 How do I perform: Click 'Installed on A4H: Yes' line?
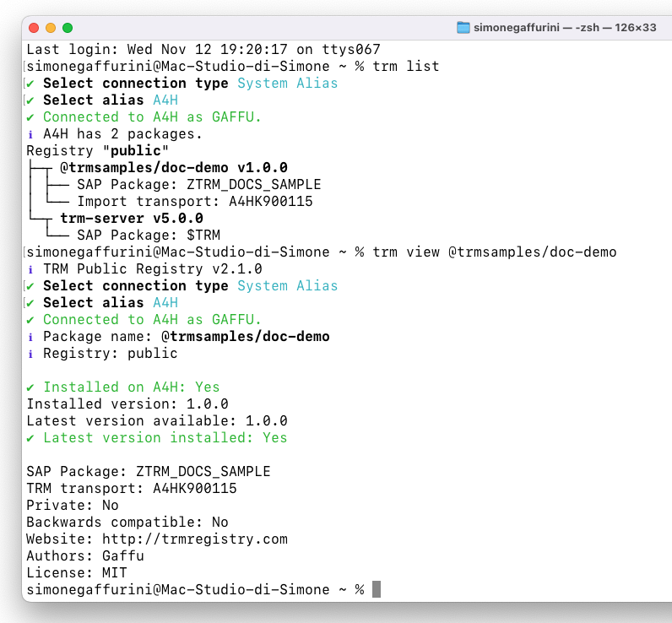tap(132, 387)
